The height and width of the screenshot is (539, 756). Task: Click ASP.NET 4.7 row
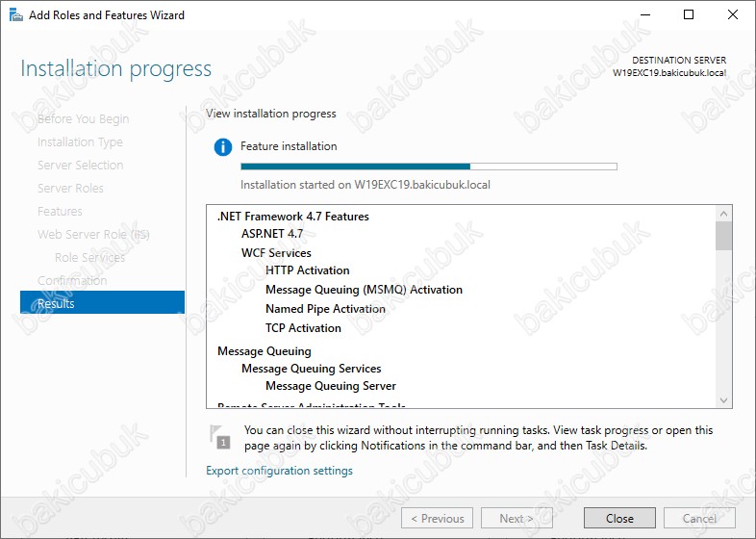coord(272,234)
